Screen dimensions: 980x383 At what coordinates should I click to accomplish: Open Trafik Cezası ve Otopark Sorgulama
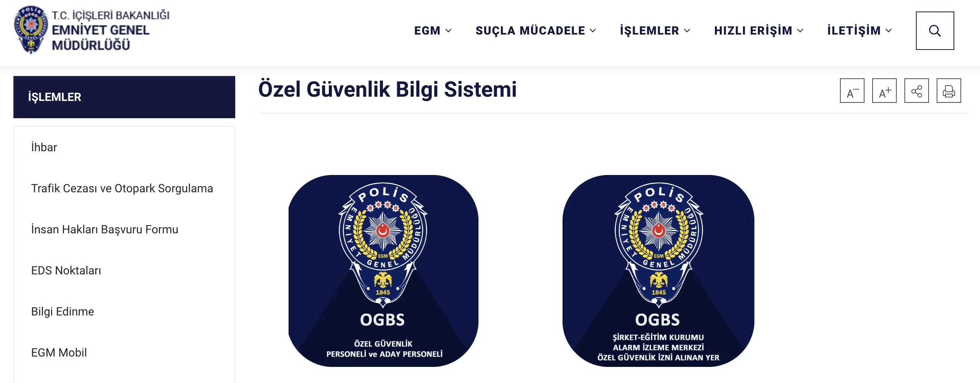[122, 188]
